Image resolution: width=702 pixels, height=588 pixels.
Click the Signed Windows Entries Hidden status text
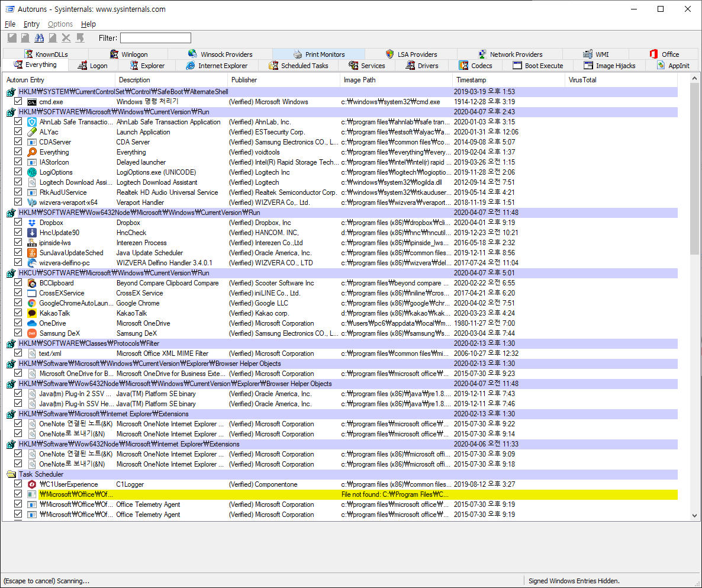tap(574, 581)
